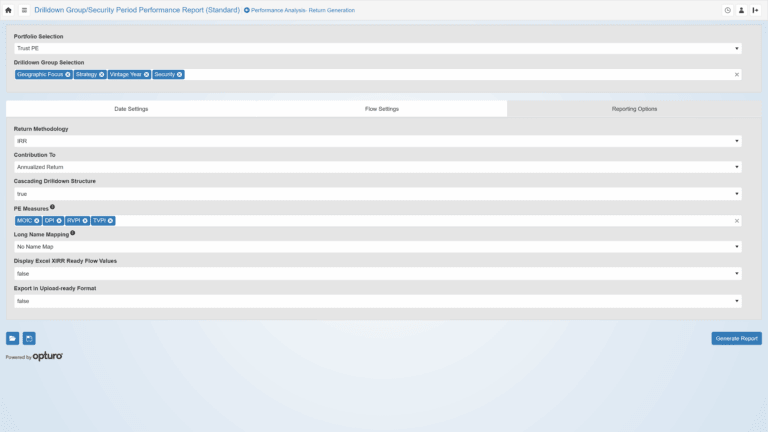768x432 pixels.
Task: Remove the Vintage Year tag
Action: pos(146,74)
